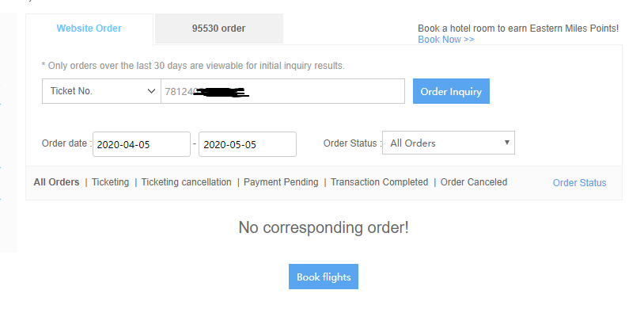Click the chevron arrow beside Ticket No.
Screen dimensions: 644x313
pos(151,91)
